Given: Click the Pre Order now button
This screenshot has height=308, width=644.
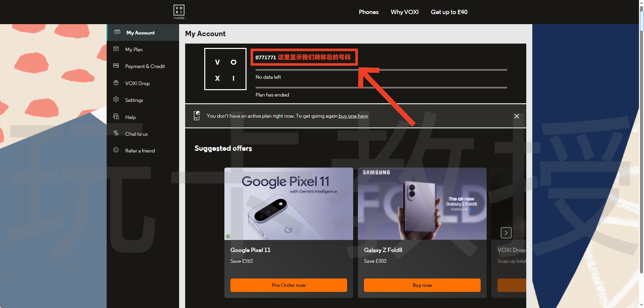Looking at the screenshot, I should click(x=289, y=285).
